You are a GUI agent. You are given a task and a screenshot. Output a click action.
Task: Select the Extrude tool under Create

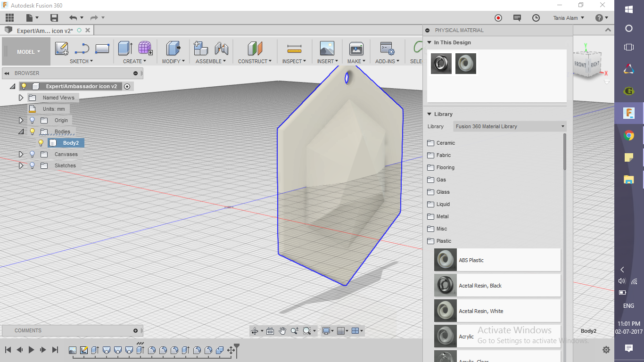click(125, 49)
